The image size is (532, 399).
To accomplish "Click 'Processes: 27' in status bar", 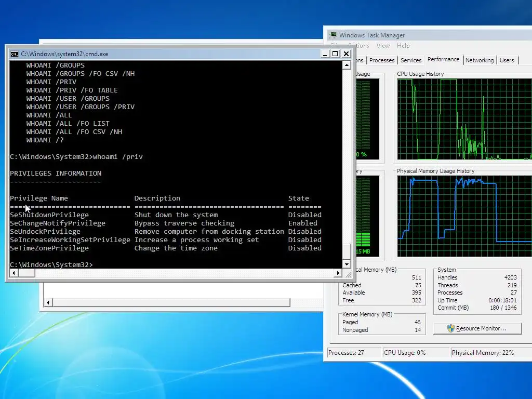I will 345,353.
